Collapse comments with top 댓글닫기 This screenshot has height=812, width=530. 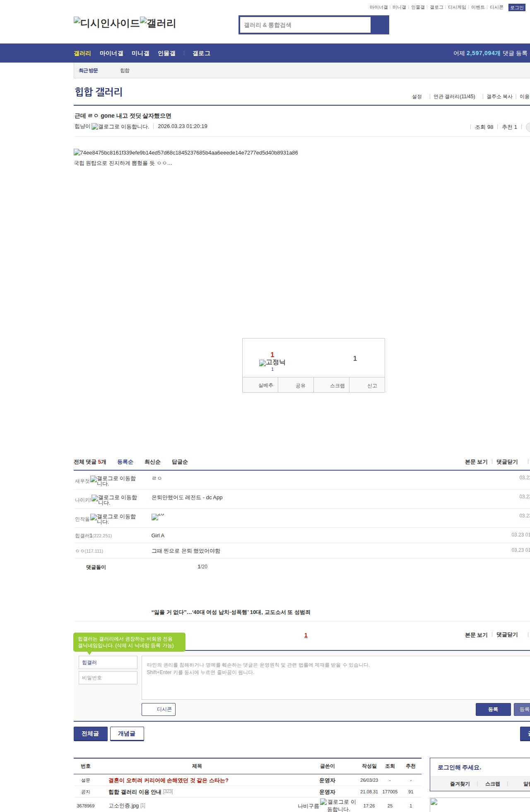pos(507,462)
